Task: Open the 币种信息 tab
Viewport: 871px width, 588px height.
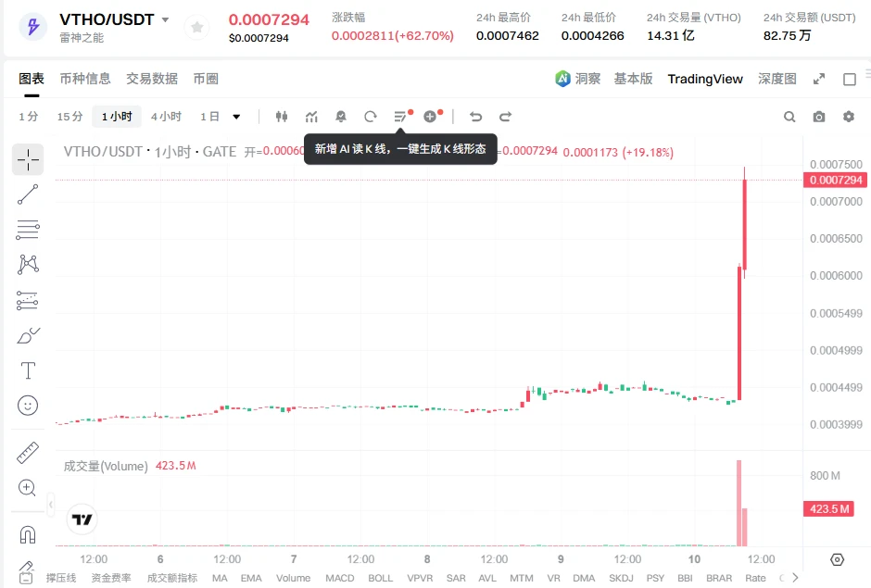Action: pyautogui.click(x=85, y=79)
